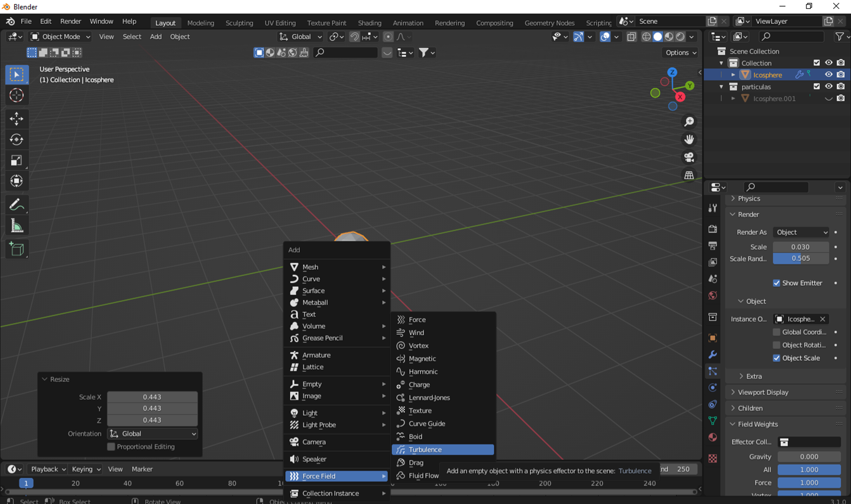Open the Modifier wrench properties tab
The image size is (851, 504).
click(712, 355)
